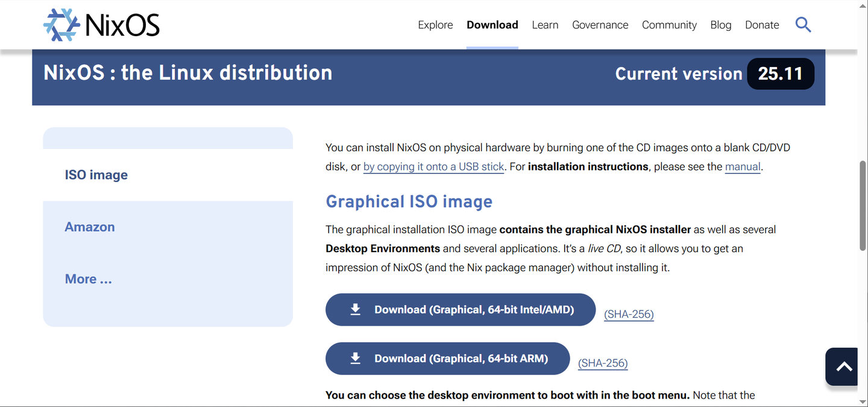
Task: Click the NixOS snowflake logo
Action: pos(61,25)
